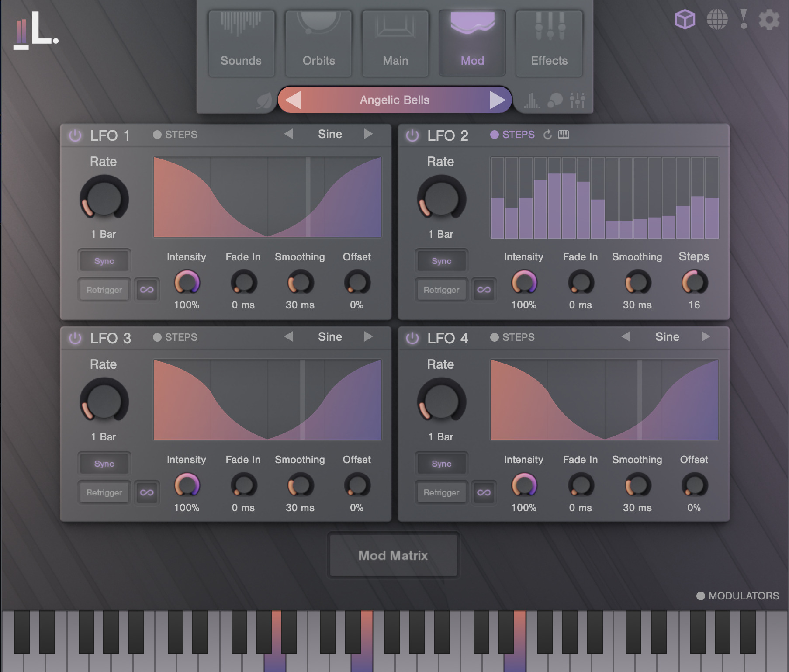Click the LFO 2 reset circular arrow icon
Viewport: 789px width, 672px height.
pyautogui.click(x=547, y=135)
